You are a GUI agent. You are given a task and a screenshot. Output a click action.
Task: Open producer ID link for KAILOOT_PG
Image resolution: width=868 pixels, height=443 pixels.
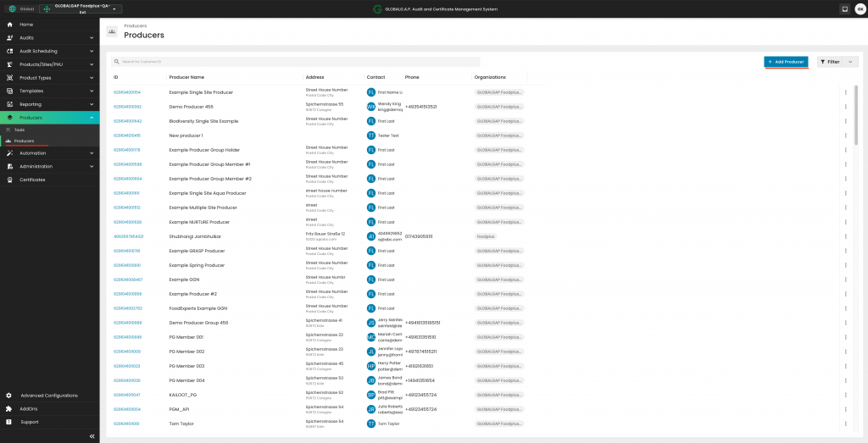click(x=127, y=395)
